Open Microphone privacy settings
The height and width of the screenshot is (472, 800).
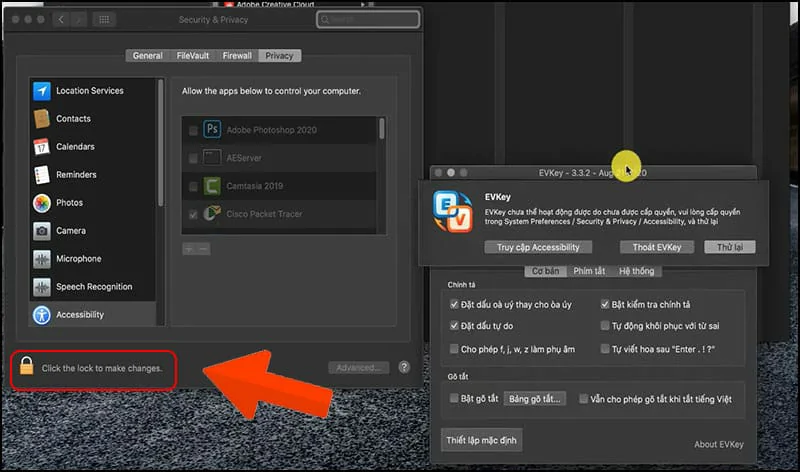pos(78,259)
